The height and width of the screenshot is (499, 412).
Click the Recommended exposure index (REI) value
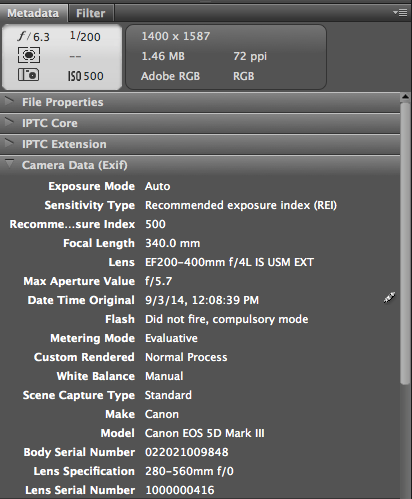pyautogui.click(x=241, y=205)
